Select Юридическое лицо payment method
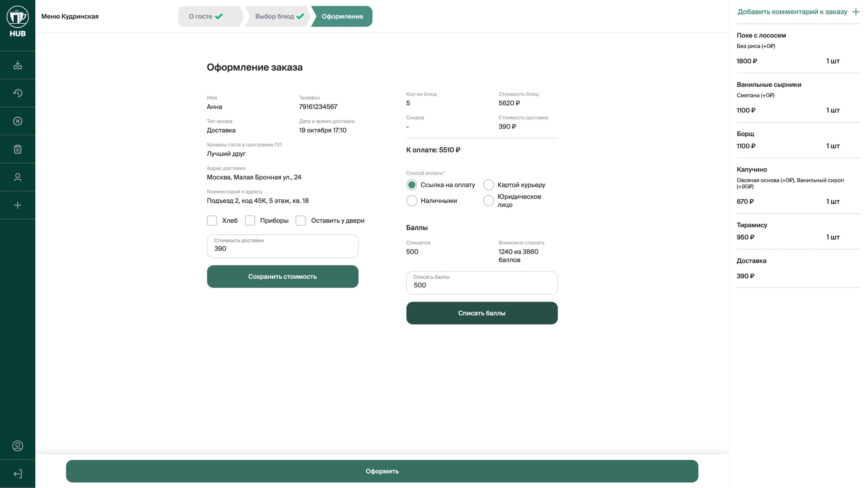 click(488, 200)
